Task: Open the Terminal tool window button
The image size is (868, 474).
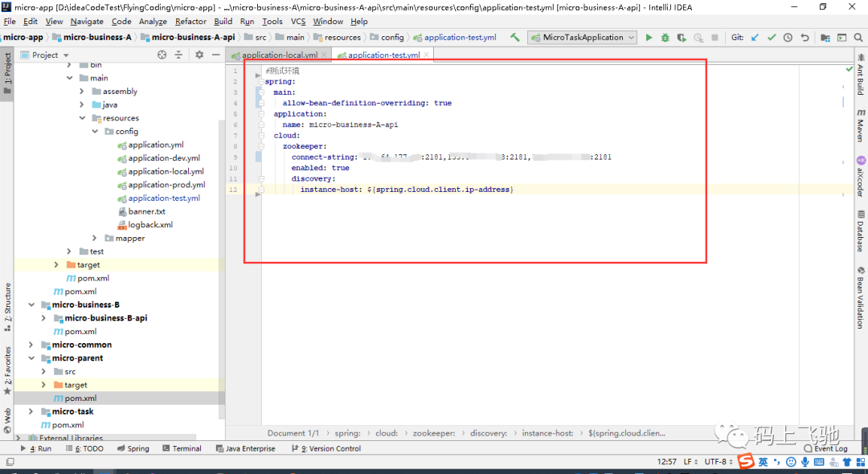Action: (x=182, y=448)
